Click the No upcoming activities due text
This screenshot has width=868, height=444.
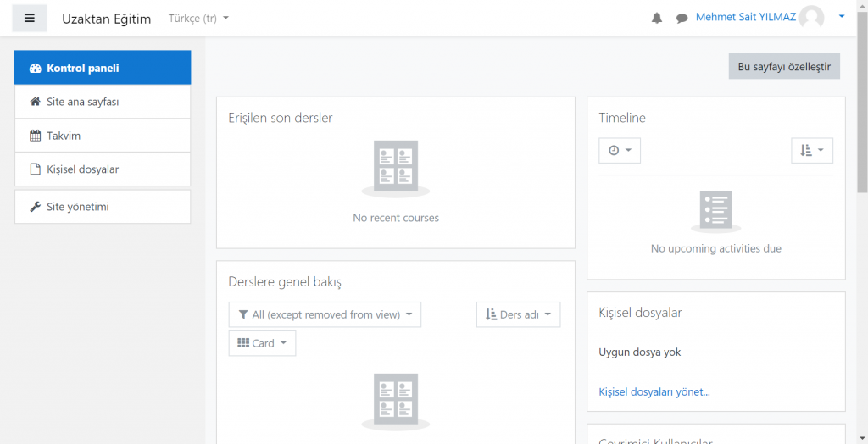pyautogui.click(x=715, y=248)
